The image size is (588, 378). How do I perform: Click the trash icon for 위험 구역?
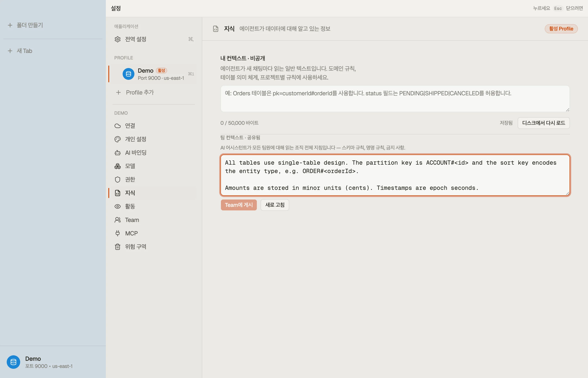118,247
